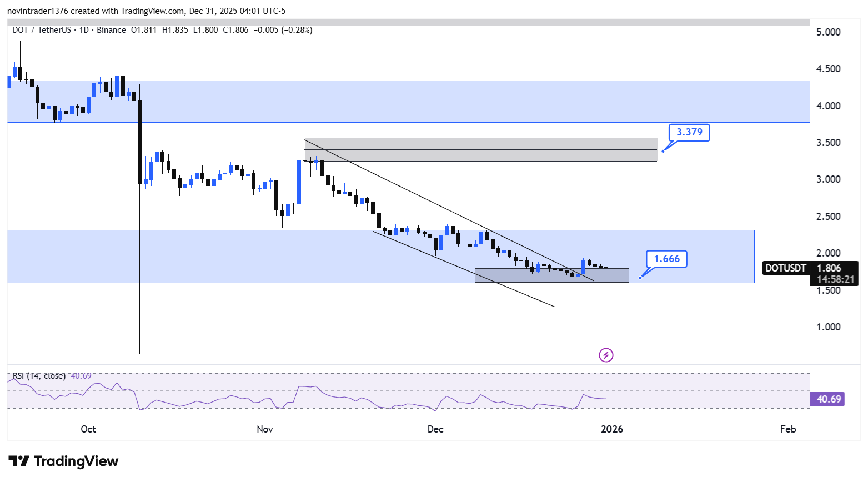The image size is (868, 482).
Task: Select the gray supply zone rectangle near 3.379
Action: [x=480, y=150]
